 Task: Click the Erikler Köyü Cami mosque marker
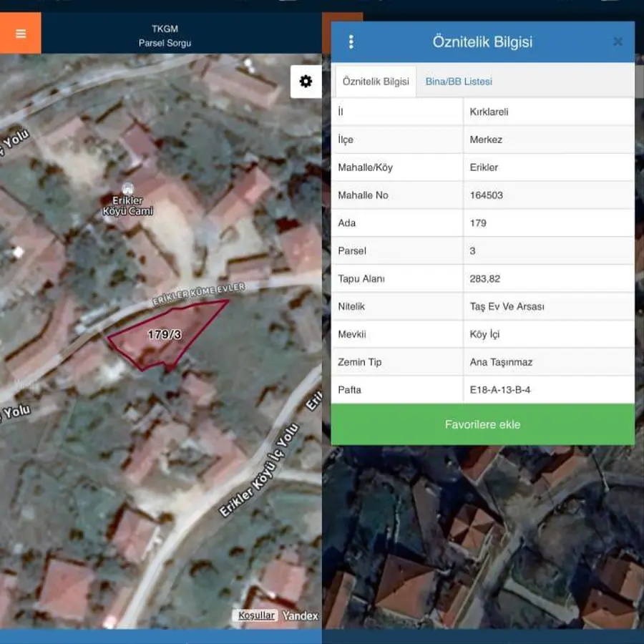[x=128, y=189]
